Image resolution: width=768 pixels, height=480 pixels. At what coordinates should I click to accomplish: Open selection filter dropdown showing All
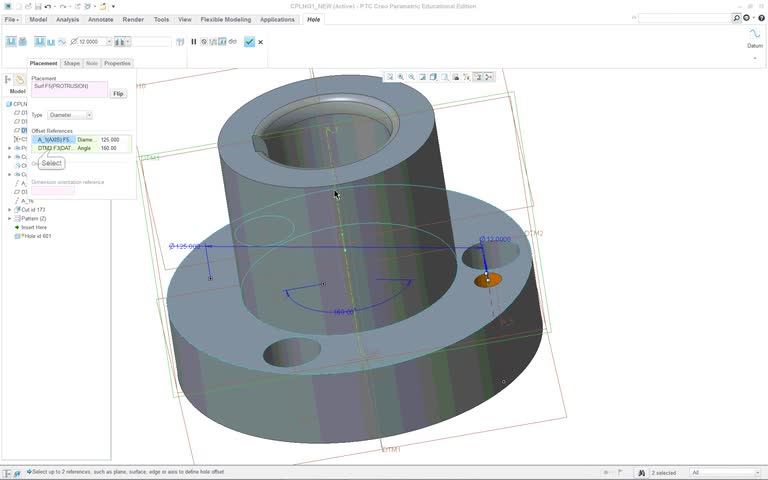click(725, 473)
